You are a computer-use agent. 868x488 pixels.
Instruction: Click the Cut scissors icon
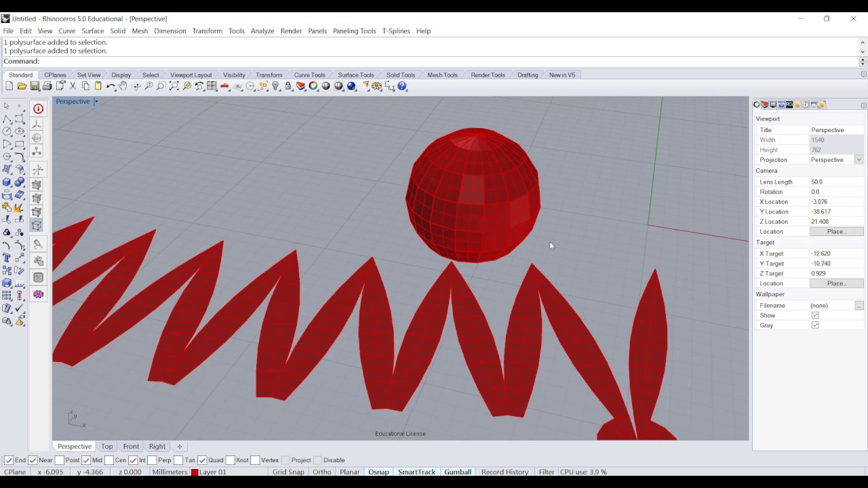pyautogui.click(x=73, y=86)
